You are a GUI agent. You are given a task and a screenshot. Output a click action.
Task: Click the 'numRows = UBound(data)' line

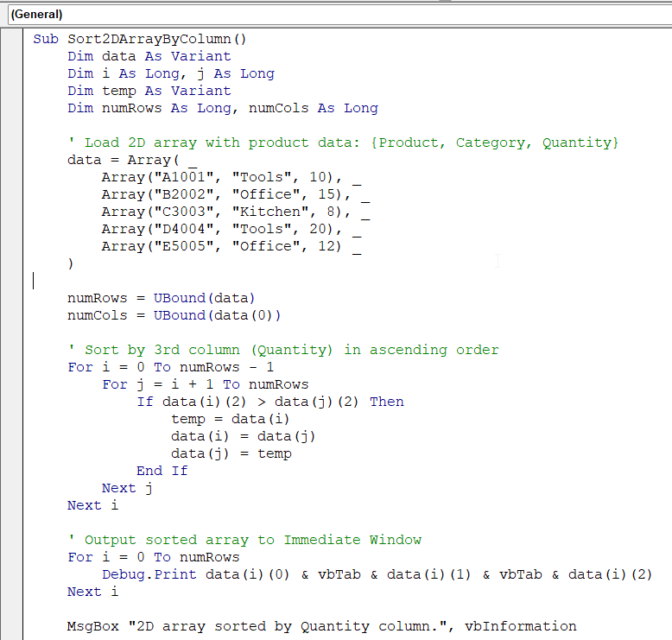pos(162,298)
